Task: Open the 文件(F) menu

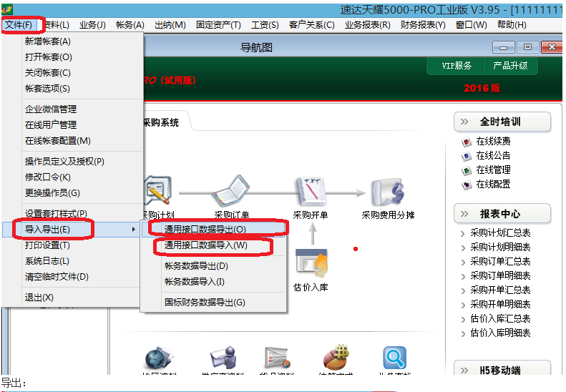Action: (x=19, y=25)
